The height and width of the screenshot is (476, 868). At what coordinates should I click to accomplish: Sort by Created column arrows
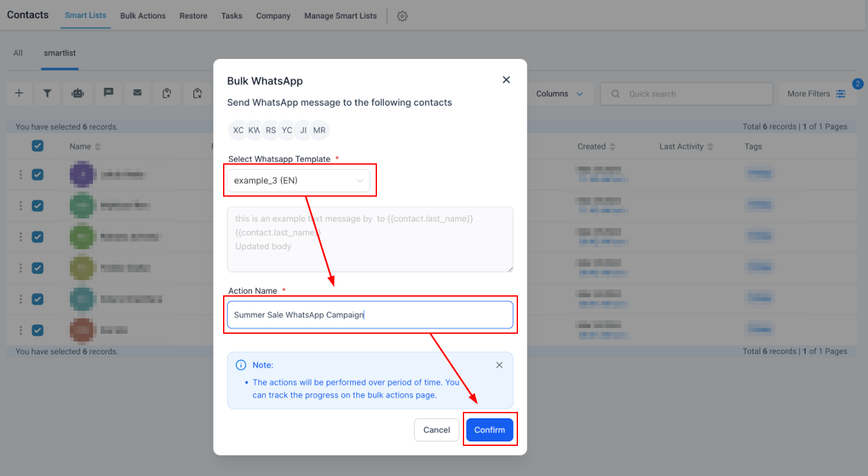[612, 147]
